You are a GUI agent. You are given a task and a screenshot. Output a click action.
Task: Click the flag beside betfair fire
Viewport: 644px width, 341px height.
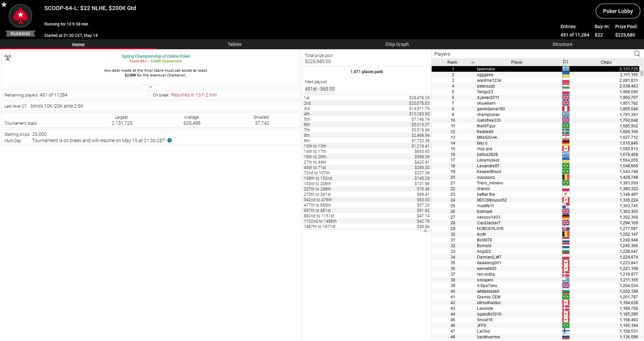566,194
